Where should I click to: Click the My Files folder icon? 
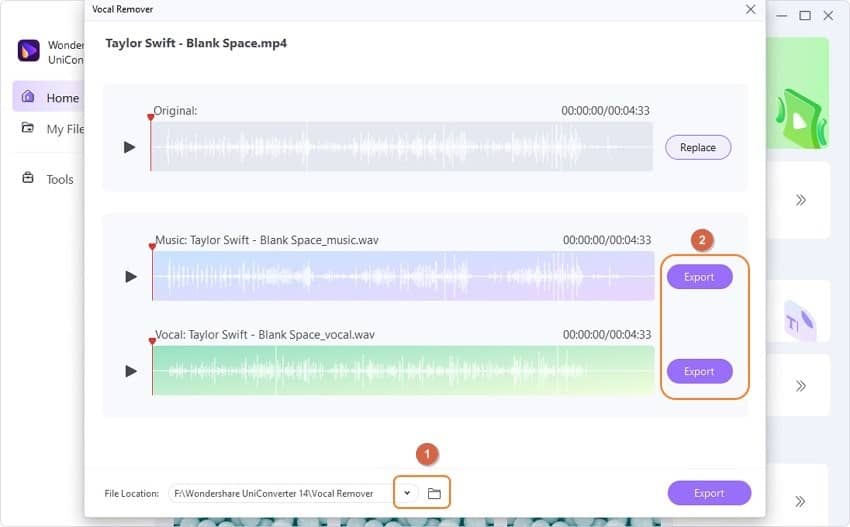tap(28, 128)
